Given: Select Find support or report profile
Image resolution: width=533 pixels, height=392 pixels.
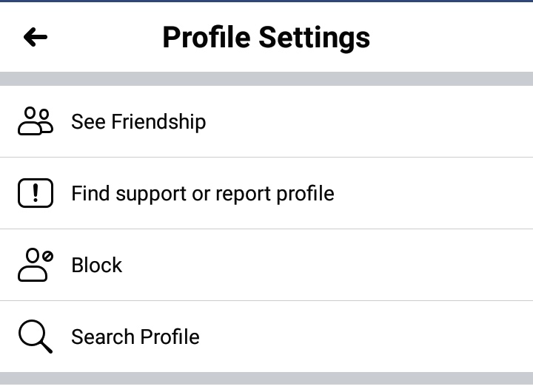Looking at the screenshot, I should pyautogui.click(x=266, y=193).
